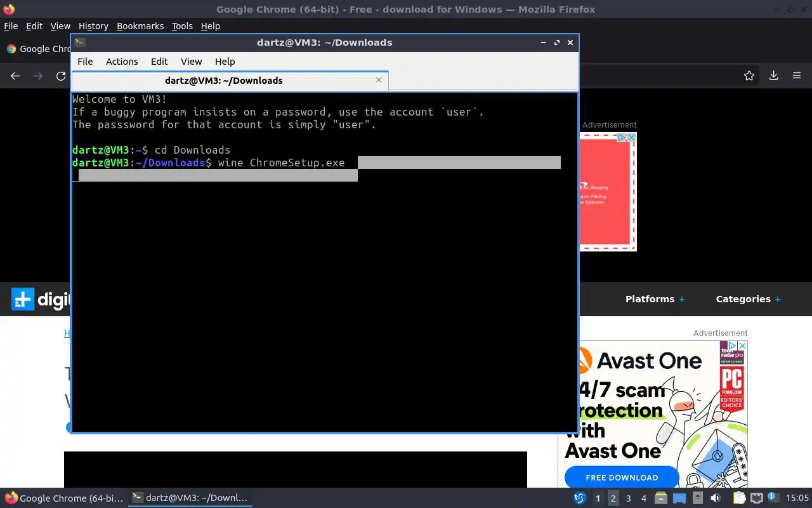The height and width of the screenshot is (508, 812).
Task: Click the Welcome to VM3! line
Action: (x=119, y=99)
